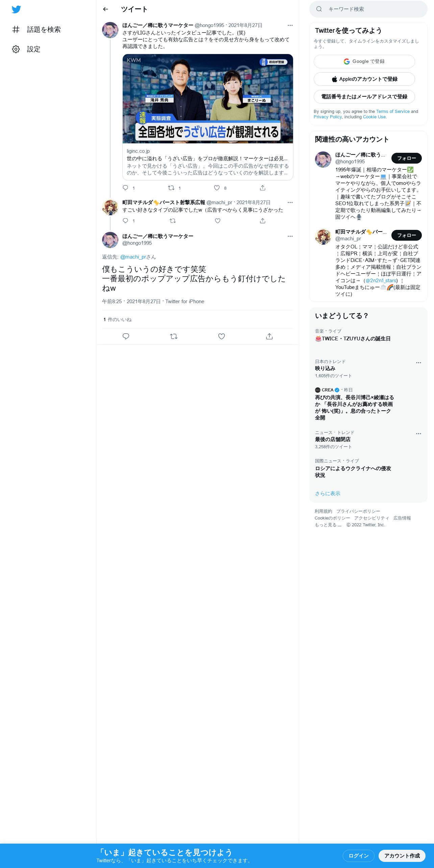
Task: Share the main tweet via share icon
Action: click(269, 336)
